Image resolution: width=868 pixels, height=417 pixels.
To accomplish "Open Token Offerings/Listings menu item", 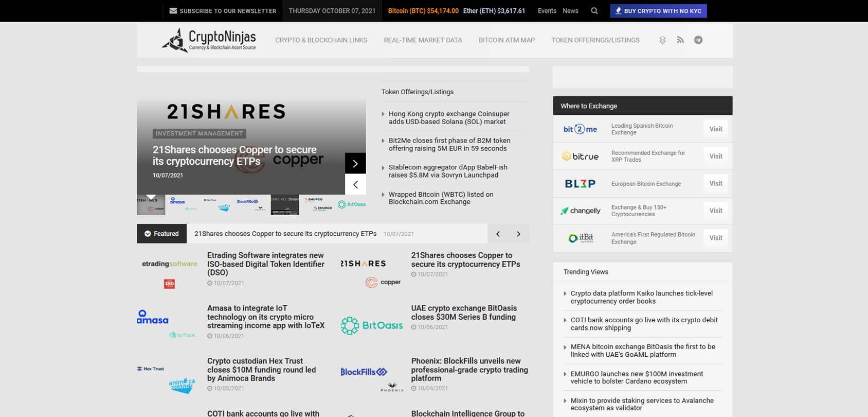I will point(595,40).
